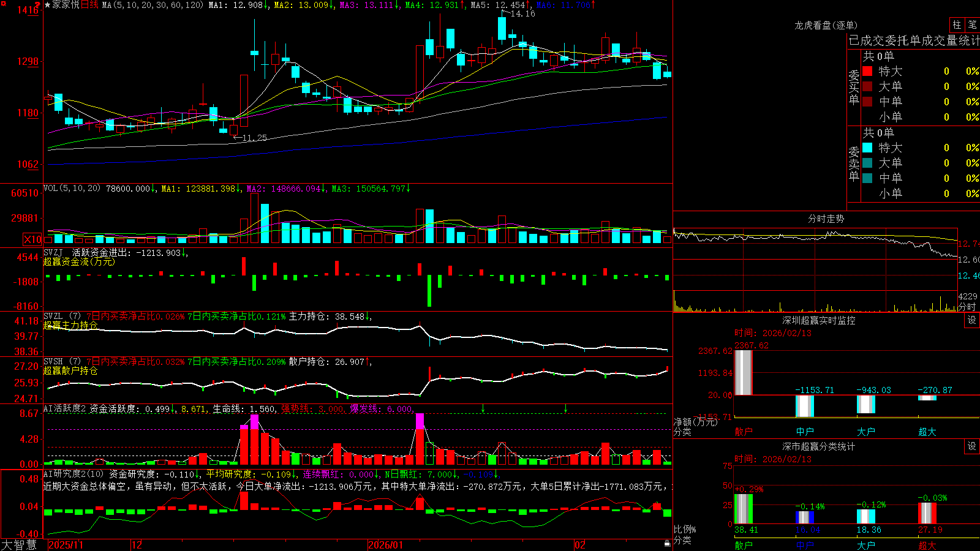Click the 时间: 2026/02/13 label in realtime monitor

tap(772, 333)
